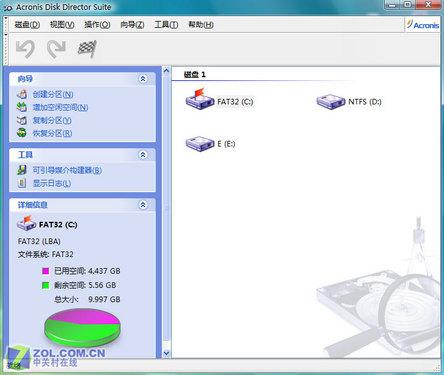Image resolution: width=444 pixels, height=375 pixels.
Task: Click the 可引导媒介构建器 icon
Action: (22, 170)
